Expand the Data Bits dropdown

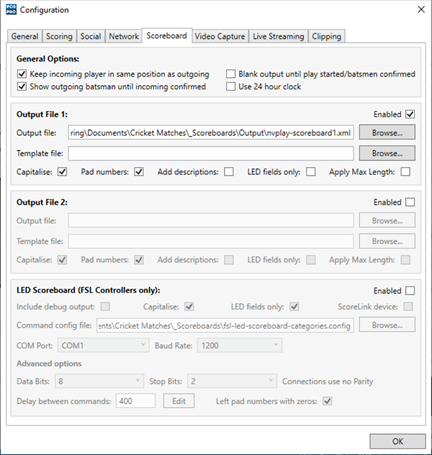click(99, 381)
